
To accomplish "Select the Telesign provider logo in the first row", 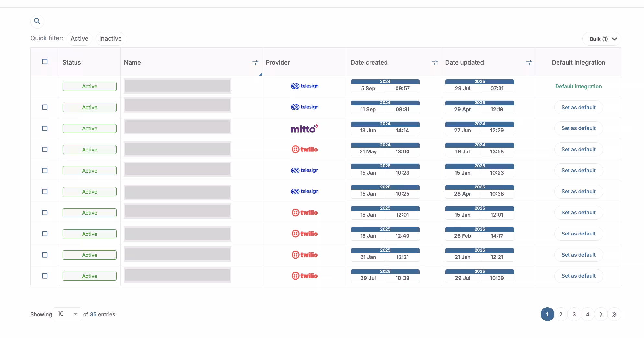I will pyautogui.click(x=305, y=86).
